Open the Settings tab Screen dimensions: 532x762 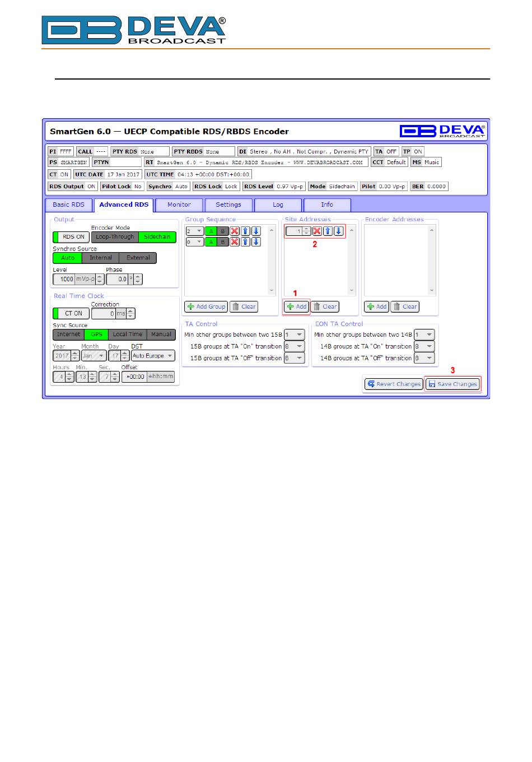point(228,205)
